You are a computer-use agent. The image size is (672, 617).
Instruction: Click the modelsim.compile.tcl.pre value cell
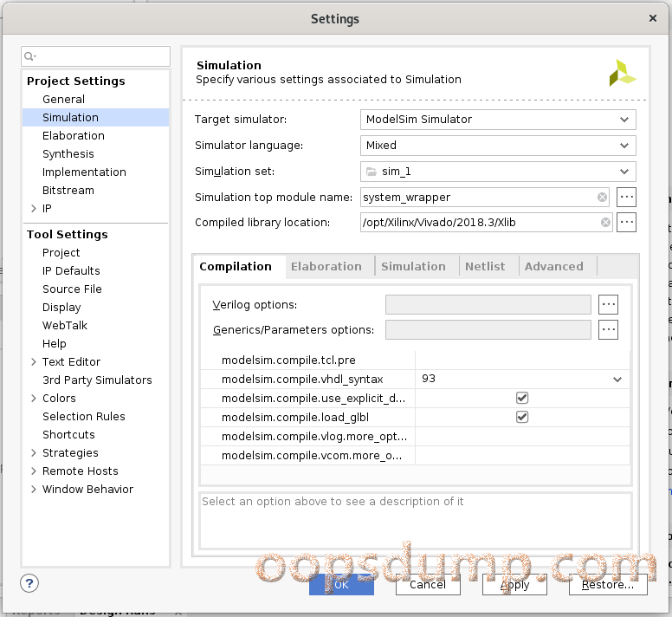click(522, 360)
